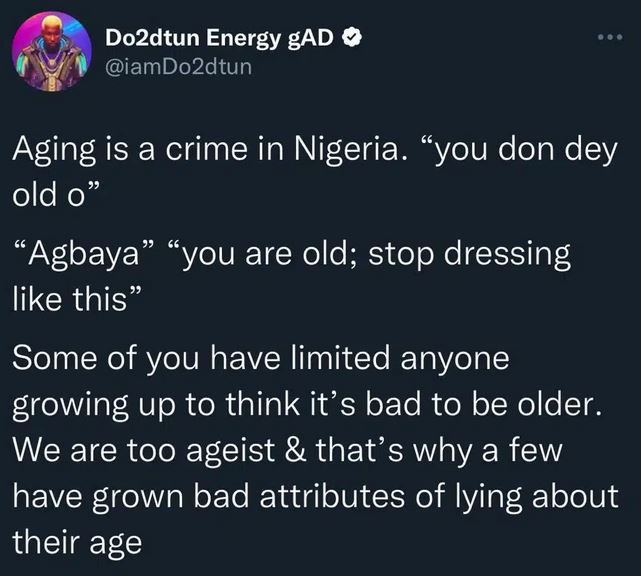The image size is (641, 576).
Task: Click the phrase "stop dressing"
Action: (x=470, y=254)
